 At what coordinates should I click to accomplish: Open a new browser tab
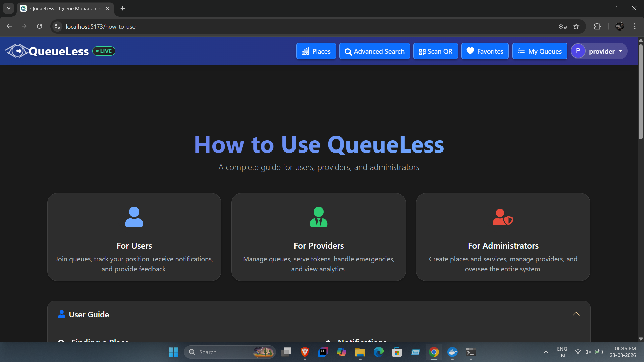coord(123,8)
